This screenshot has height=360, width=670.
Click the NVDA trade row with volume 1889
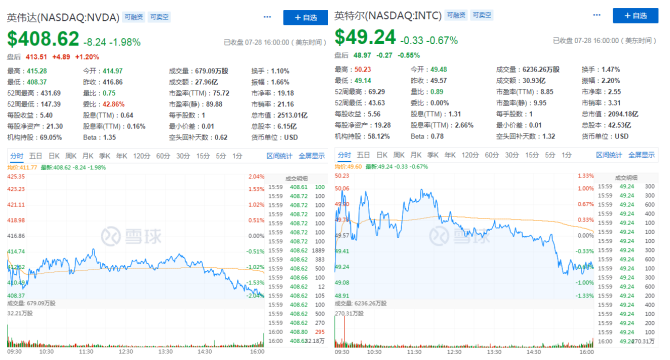coord(297,251)
